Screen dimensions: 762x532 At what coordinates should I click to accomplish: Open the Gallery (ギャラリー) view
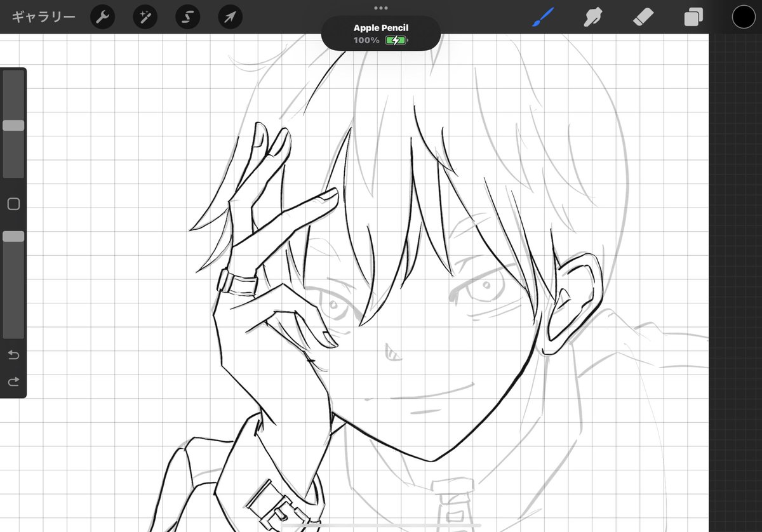[43, 17]
